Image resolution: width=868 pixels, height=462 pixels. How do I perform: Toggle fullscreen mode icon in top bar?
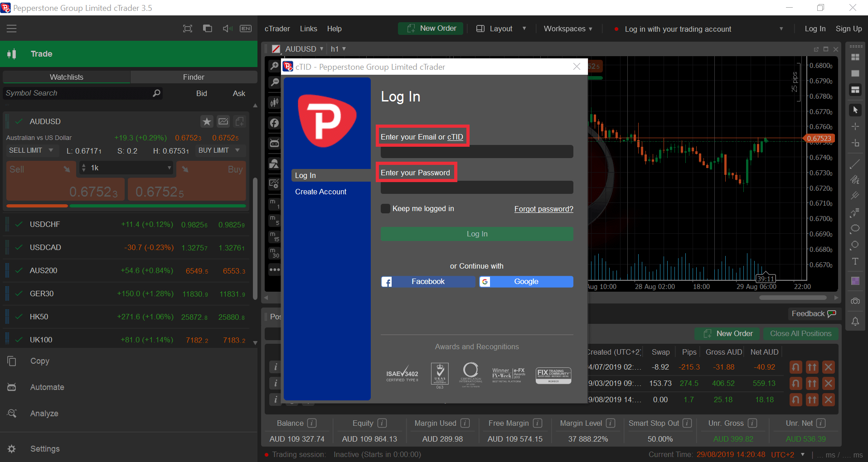tap(188, 29)
